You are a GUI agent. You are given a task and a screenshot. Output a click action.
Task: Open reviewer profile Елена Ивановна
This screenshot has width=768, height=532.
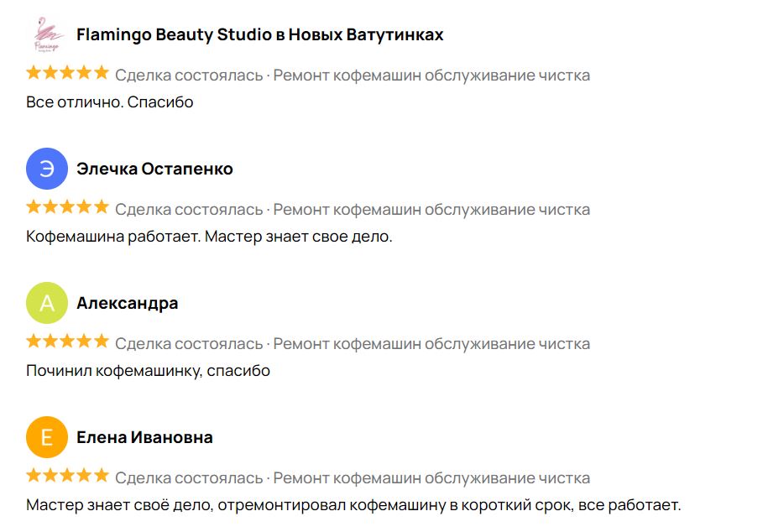coord(144,437)
